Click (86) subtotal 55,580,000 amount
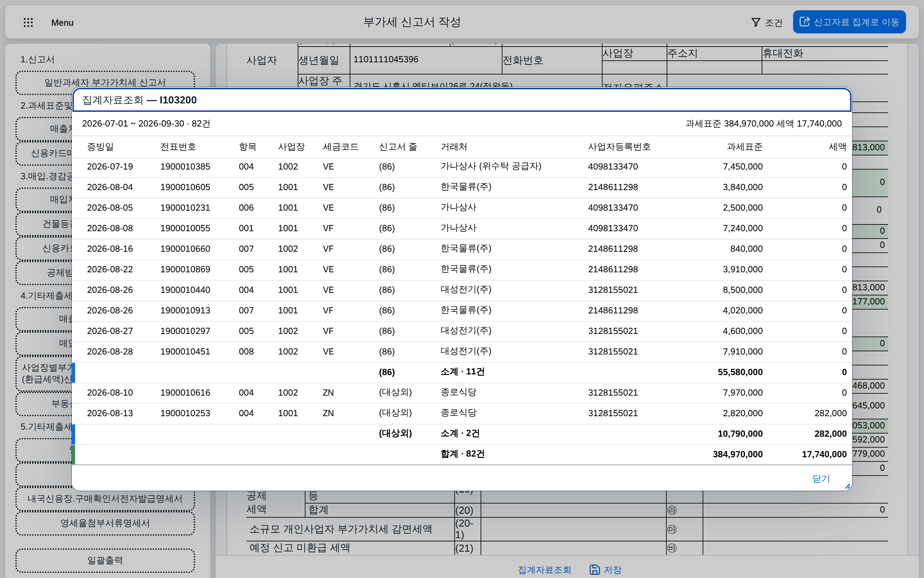The height and width of the screenshot is (578, 924). [x=740, y=372]
